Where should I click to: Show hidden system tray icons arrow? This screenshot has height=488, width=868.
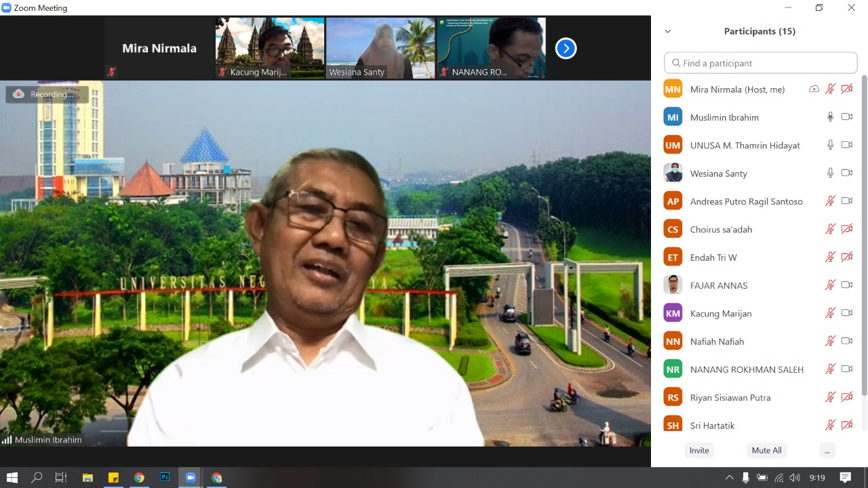click(729, 477)
